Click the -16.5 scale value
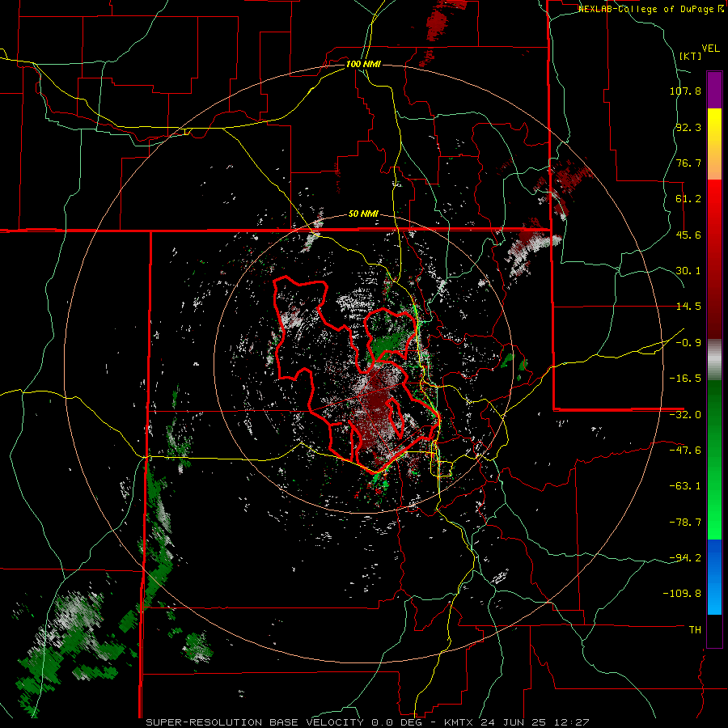 (685, 379)
